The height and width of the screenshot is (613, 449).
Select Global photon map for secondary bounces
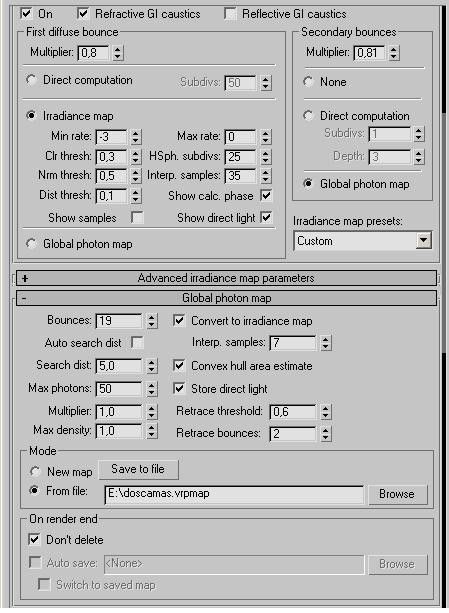point(308,183)
